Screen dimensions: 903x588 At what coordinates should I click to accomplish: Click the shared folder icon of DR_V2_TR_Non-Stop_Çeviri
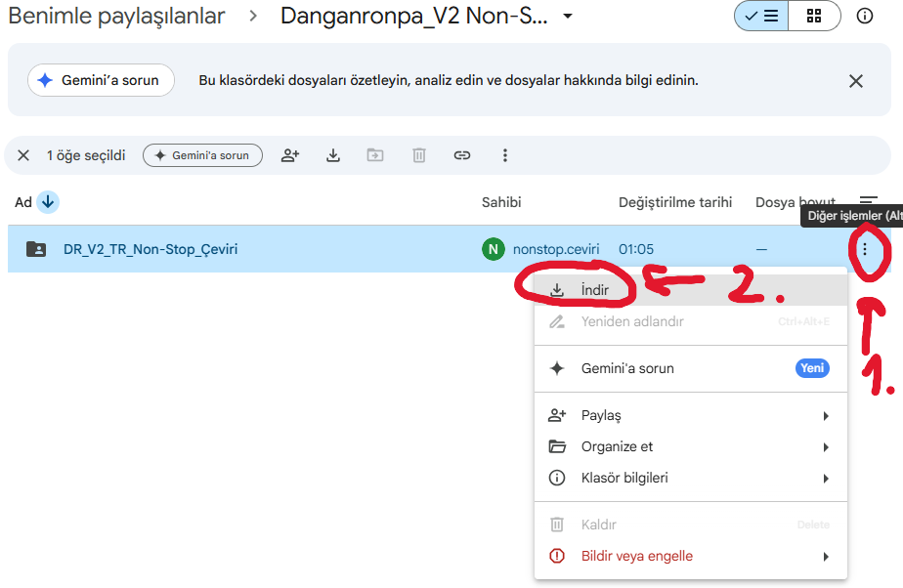pyautogui.click(x=36, y=249)
